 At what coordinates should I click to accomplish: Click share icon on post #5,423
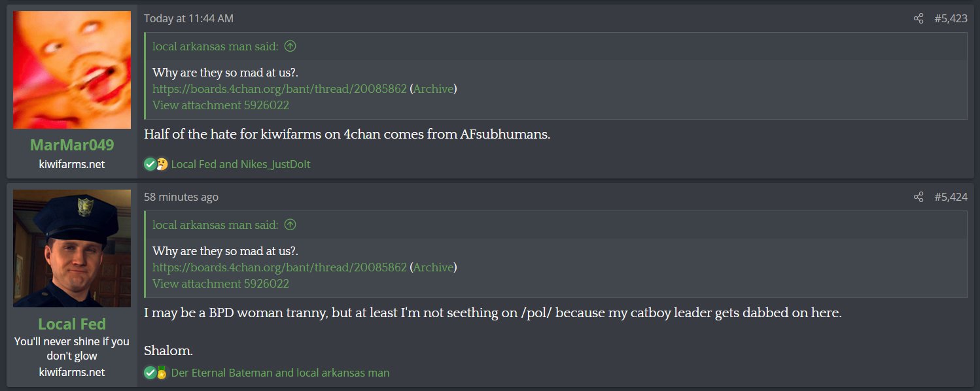point(919,18)
